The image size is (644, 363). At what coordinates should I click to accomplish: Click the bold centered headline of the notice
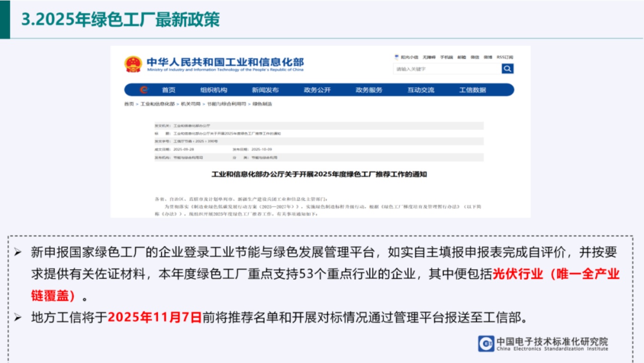point(319,174)
